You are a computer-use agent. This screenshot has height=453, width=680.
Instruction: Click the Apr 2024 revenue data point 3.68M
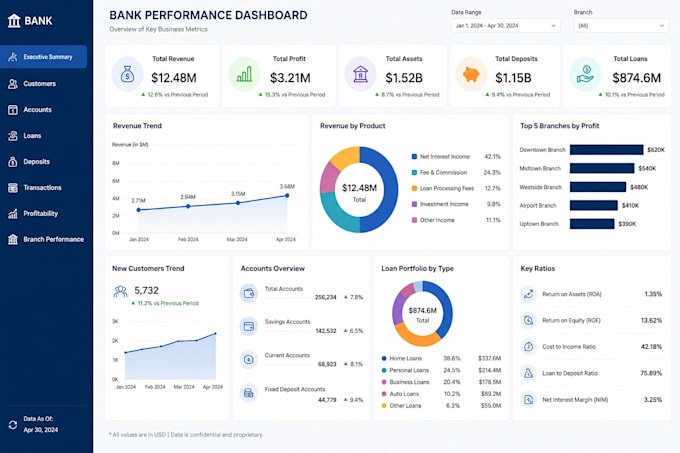[x=287, y=196]
